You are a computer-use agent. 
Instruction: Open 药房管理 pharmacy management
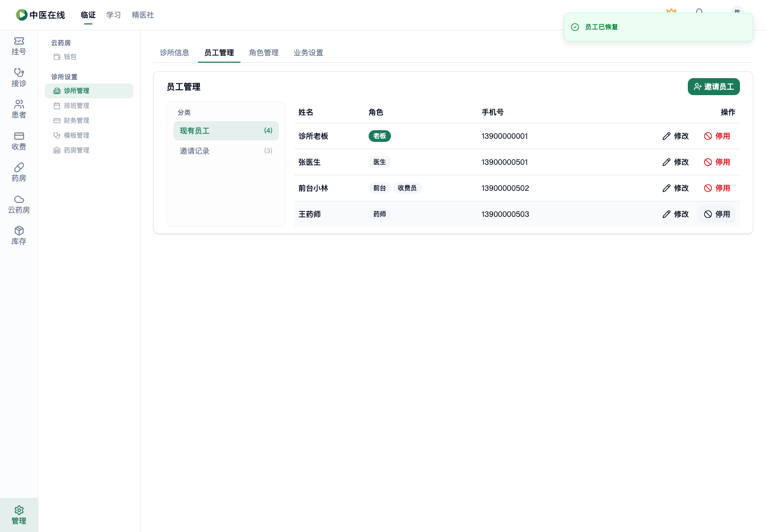(89, 150)
